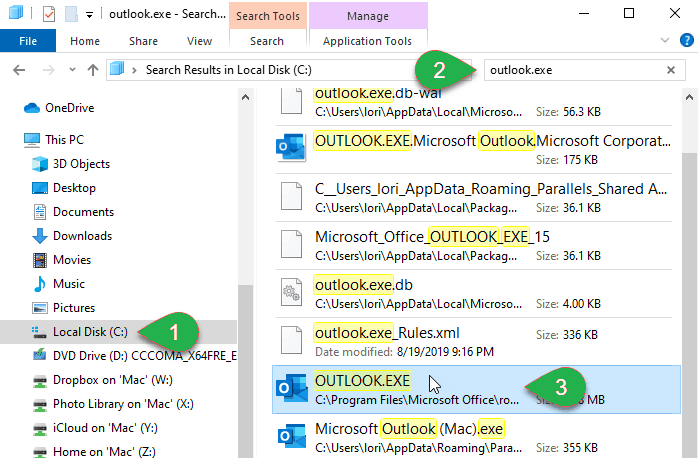The height and width of the screenshot is (458, 698).
Task: Click the Search Tools contextual header
Action: pos(268,16)
